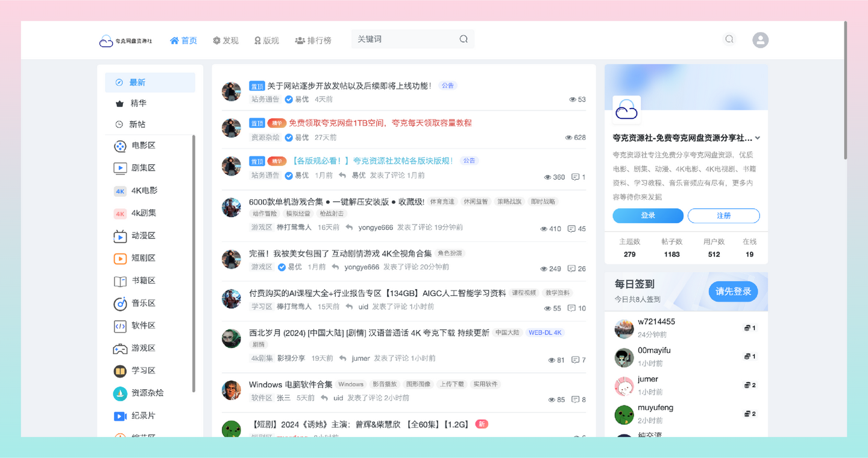Click the 请先登录 check-in button

[733, 291]
